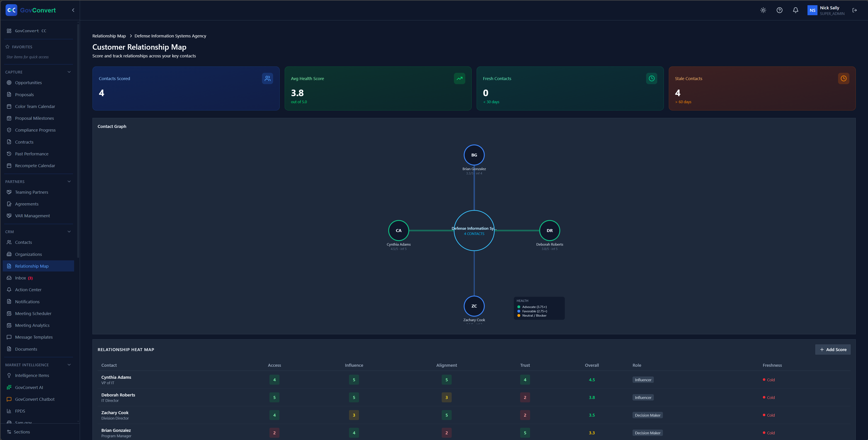Click the Stale Contacts clock icon
The height and width of the screenshot is (440, 868).
[x=844, y=78]
